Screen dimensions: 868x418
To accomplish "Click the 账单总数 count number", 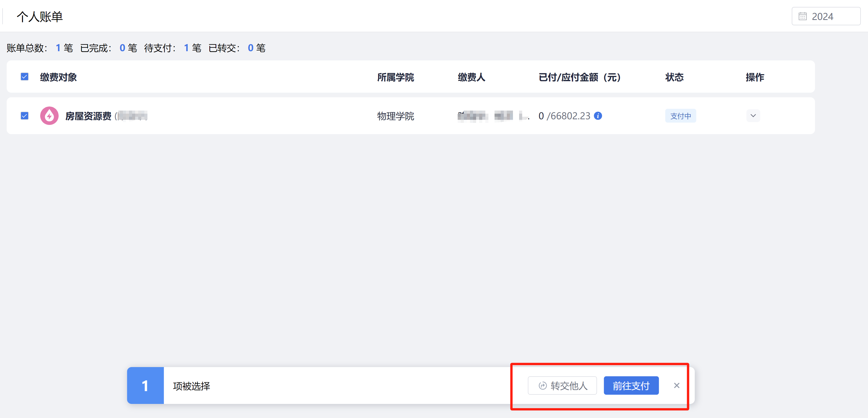I will [58, 48].
